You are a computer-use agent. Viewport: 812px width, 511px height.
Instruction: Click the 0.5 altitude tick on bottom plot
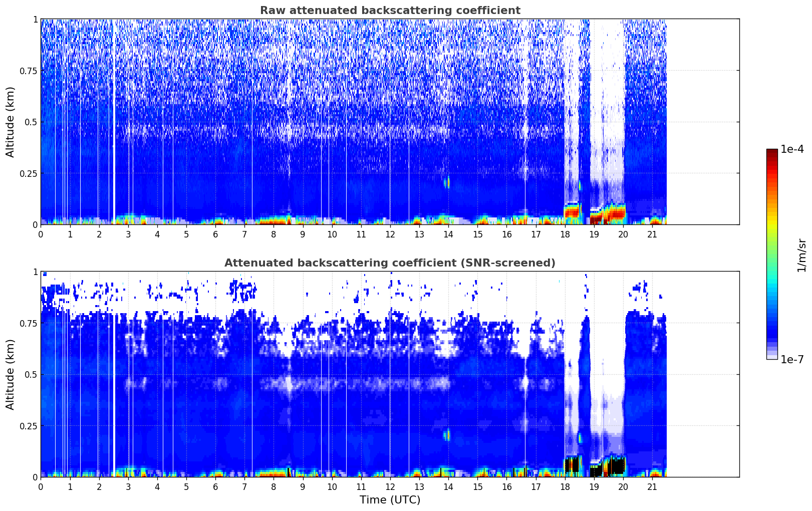[31, 374]
